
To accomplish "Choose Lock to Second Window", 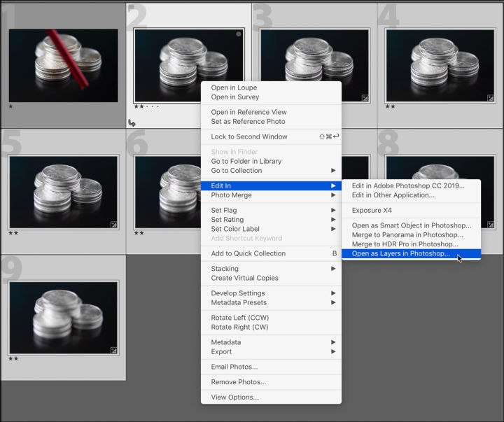I will pos(271,136).
